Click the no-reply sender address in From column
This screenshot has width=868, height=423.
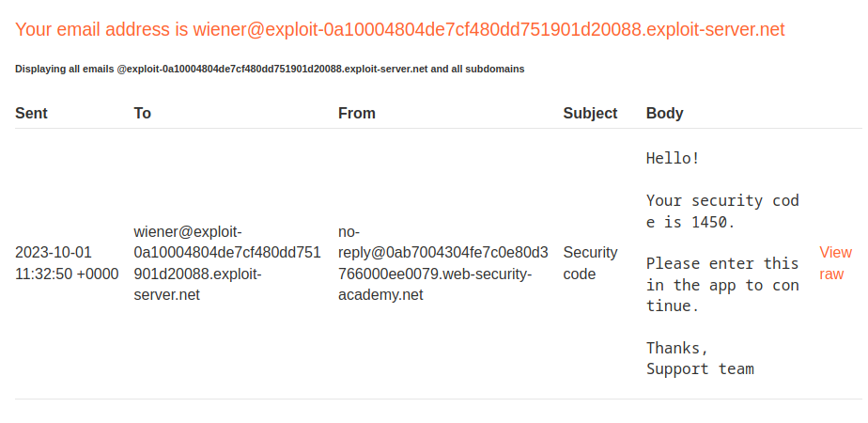[x=442, y=263]
